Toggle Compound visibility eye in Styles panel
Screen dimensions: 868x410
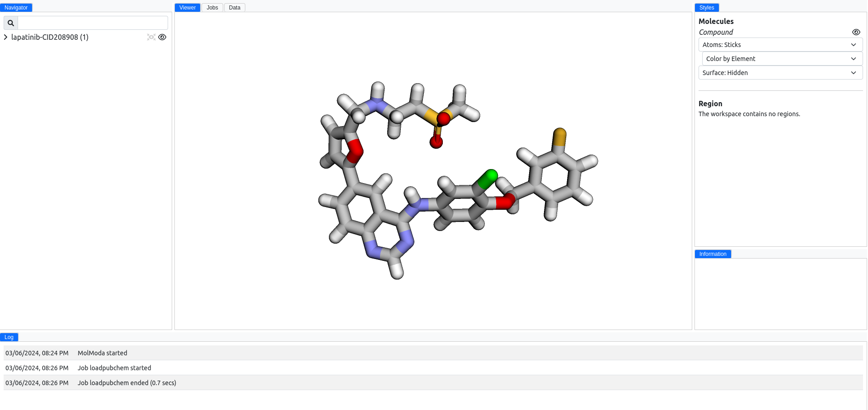(x=856, y=32)
